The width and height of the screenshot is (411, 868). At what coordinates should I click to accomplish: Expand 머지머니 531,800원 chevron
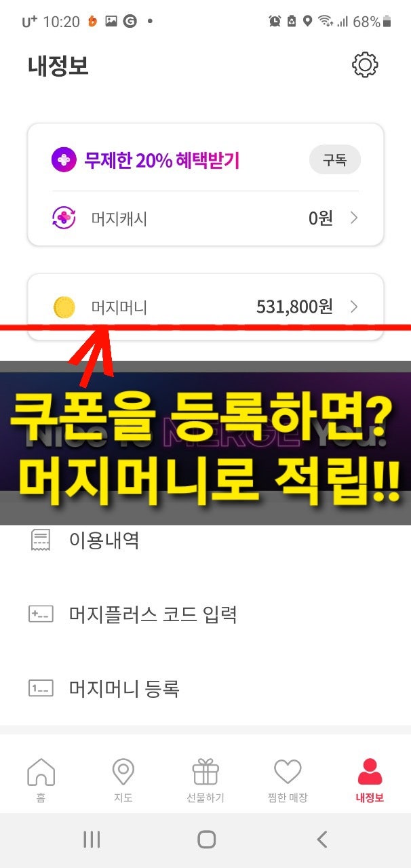tap(354, 307)
